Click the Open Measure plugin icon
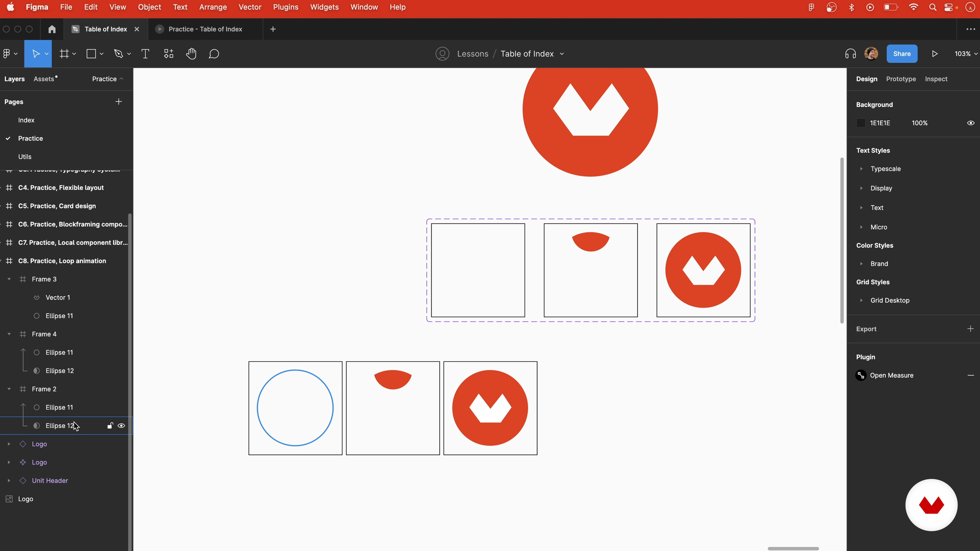 click(861, 375)
